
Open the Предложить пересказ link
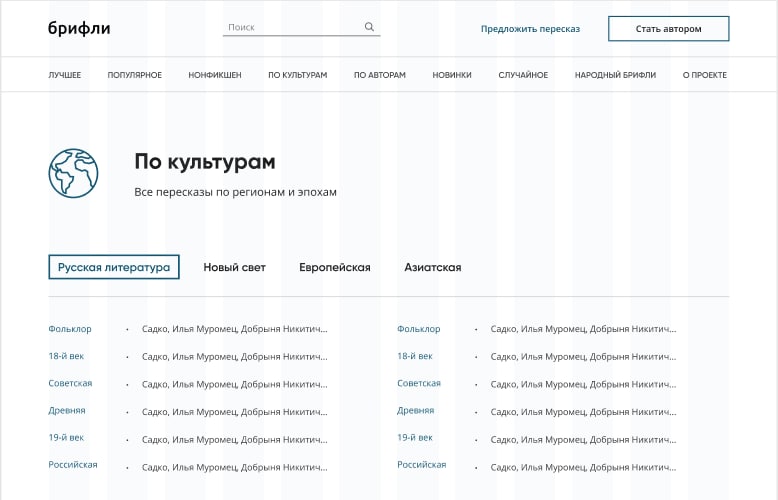(530, 29)
